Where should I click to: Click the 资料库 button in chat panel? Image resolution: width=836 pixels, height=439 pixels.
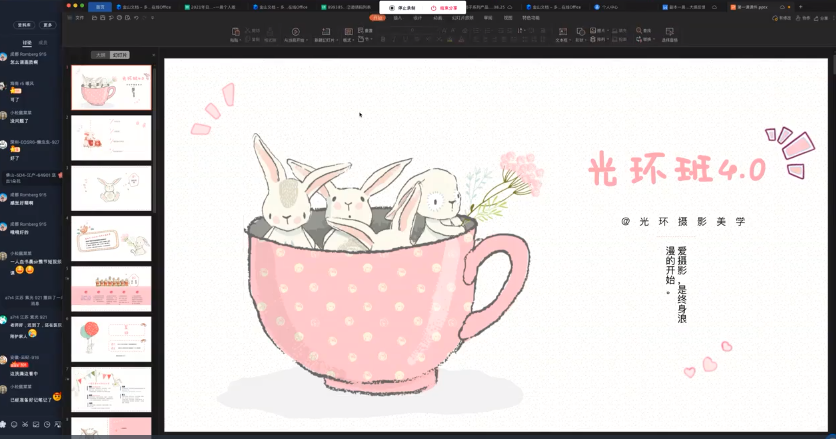tap(24, 25)
